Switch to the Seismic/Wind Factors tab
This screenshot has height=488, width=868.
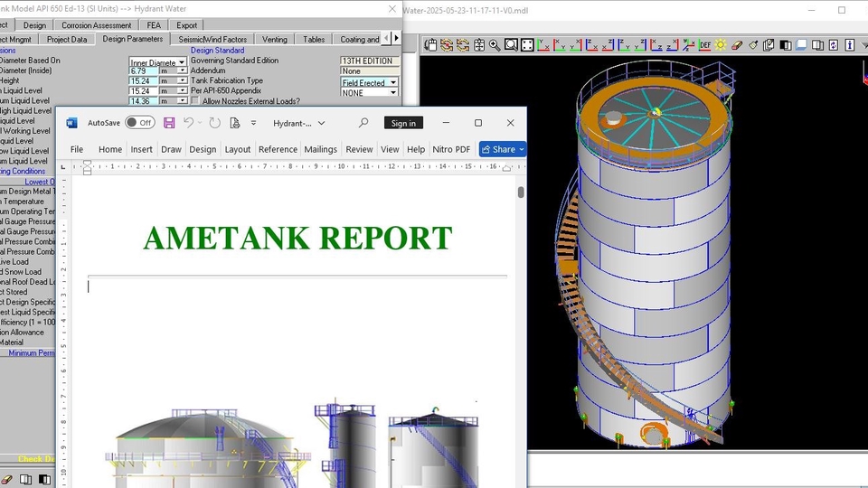[212, 39]
